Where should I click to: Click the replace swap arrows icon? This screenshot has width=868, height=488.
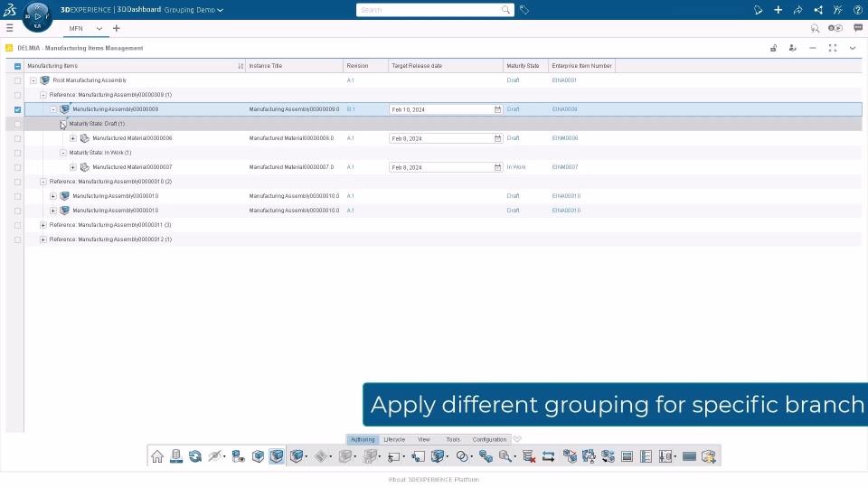point(548,456)
